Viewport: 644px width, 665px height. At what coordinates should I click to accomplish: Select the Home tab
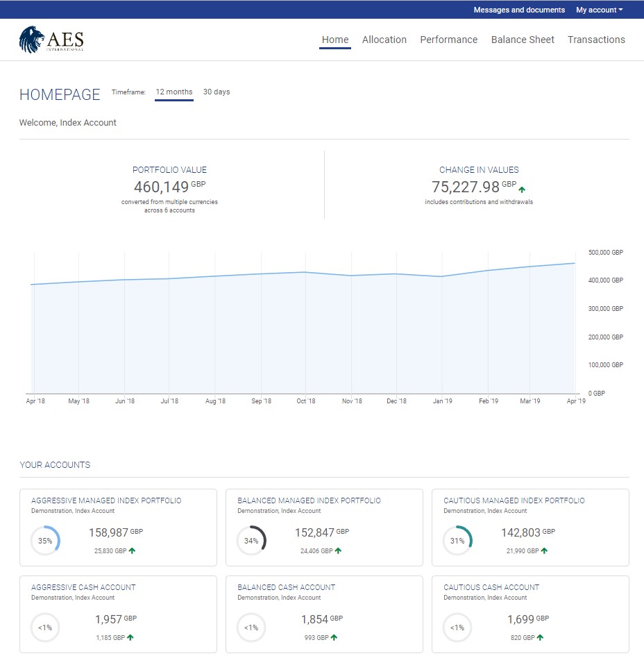(x=335, y=40)
